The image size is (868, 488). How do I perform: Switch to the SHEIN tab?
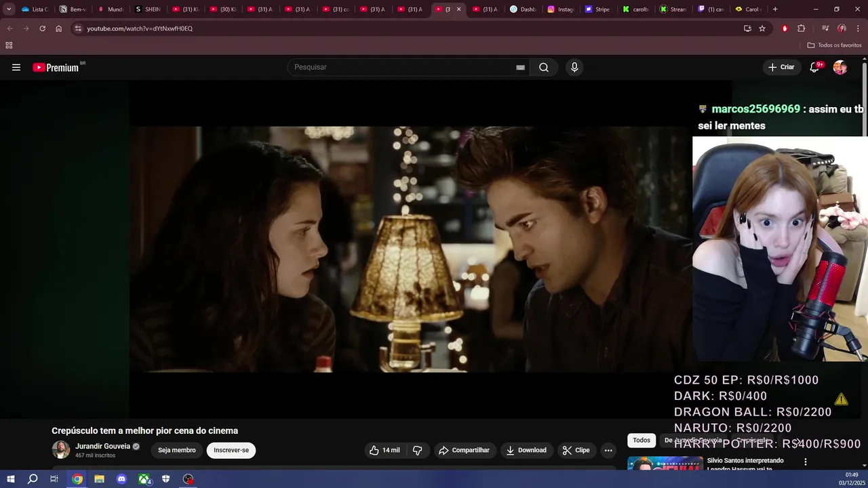point(148,9)
